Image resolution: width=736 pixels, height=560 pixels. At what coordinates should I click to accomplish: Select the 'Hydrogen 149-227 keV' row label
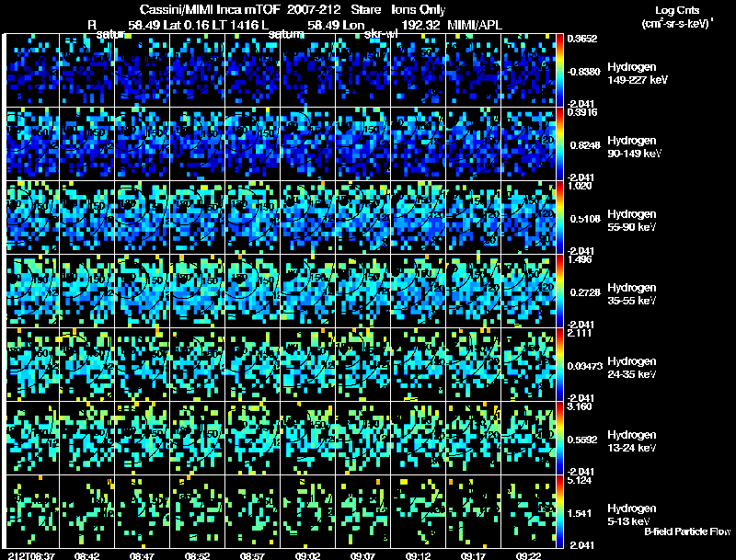point(638,74)
